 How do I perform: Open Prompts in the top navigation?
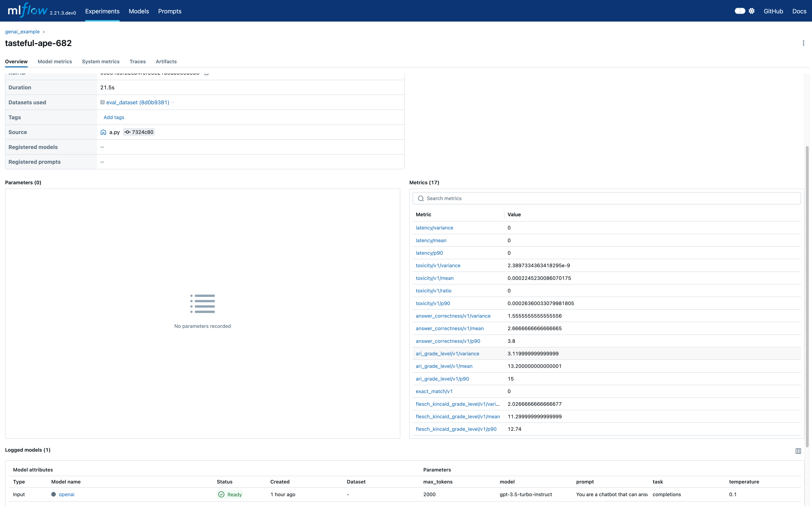click(x=170, y=11)
